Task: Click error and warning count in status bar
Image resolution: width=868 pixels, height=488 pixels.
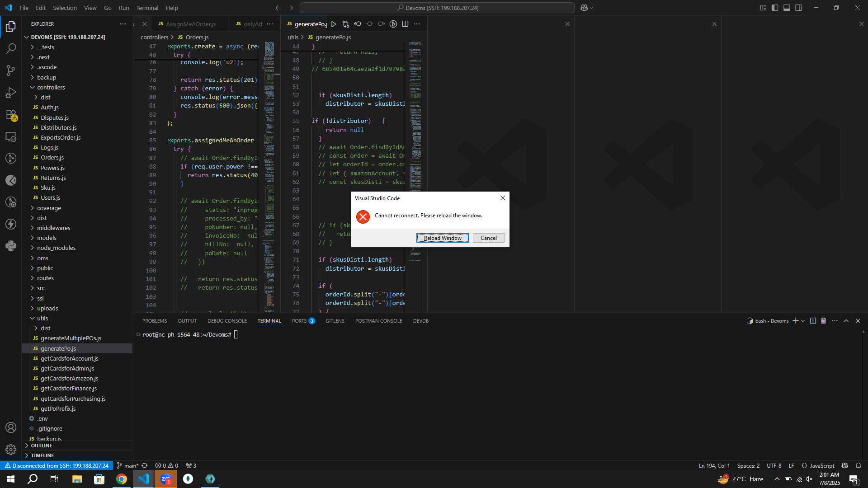Action: (166, 466)
